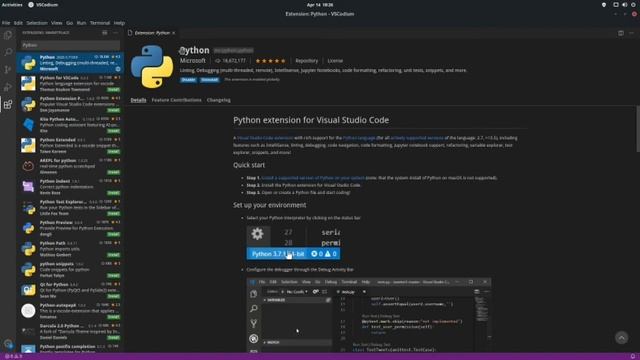This screenshot has width=640, height=360.
Task: Open the Run menu
Action: coord(82,23)
